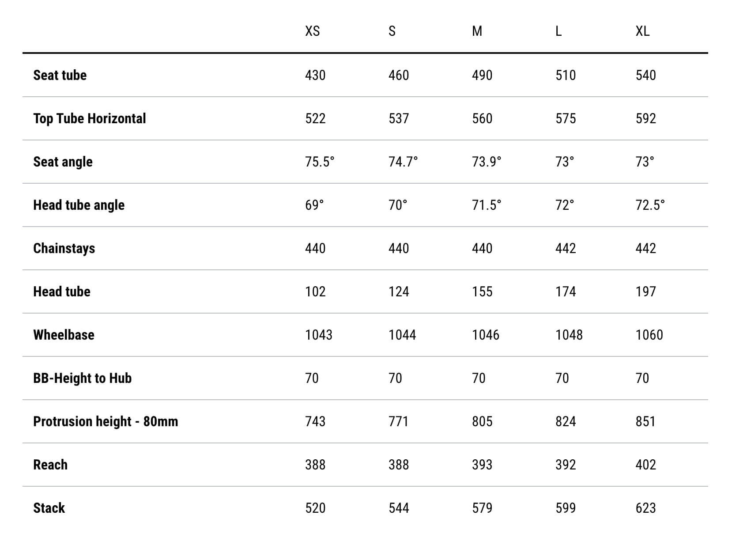Click the Top Tube Horizontal label
The image size is (732, 560).
(90, 119)
